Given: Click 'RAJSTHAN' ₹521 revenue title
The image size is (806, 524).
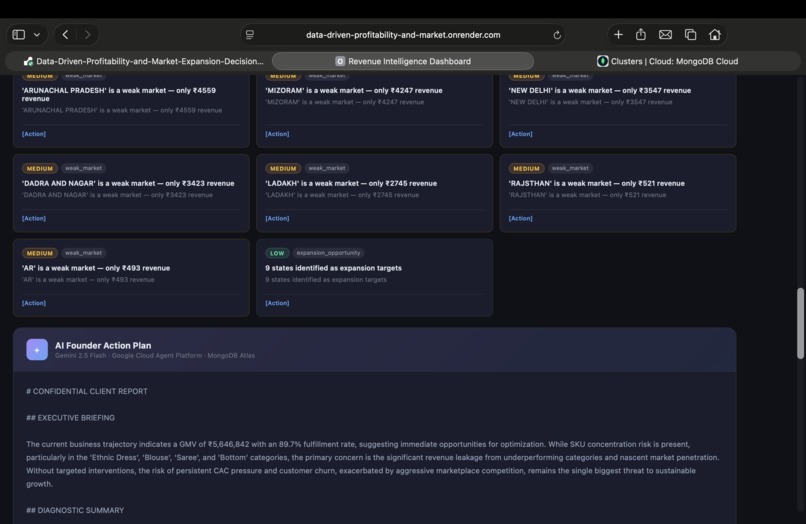Looking at the screenshot, I should [x=597, y=183].
